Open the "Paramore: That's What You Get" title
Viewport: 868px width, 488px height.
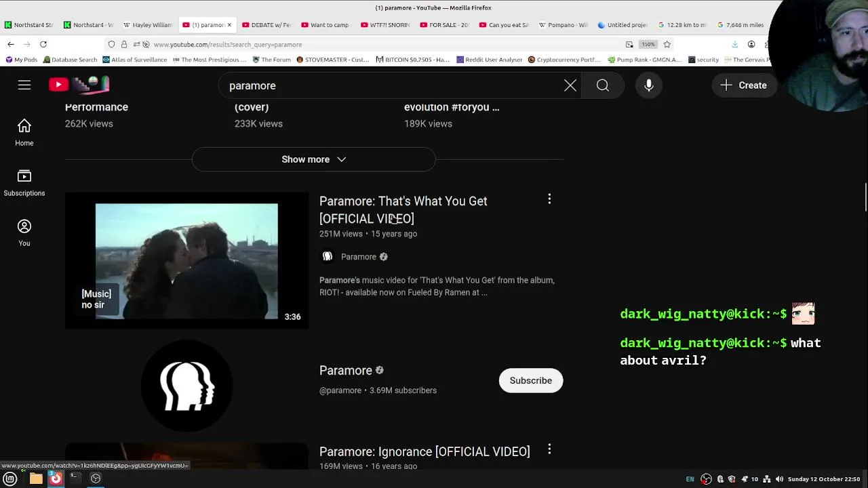point(403,210)
